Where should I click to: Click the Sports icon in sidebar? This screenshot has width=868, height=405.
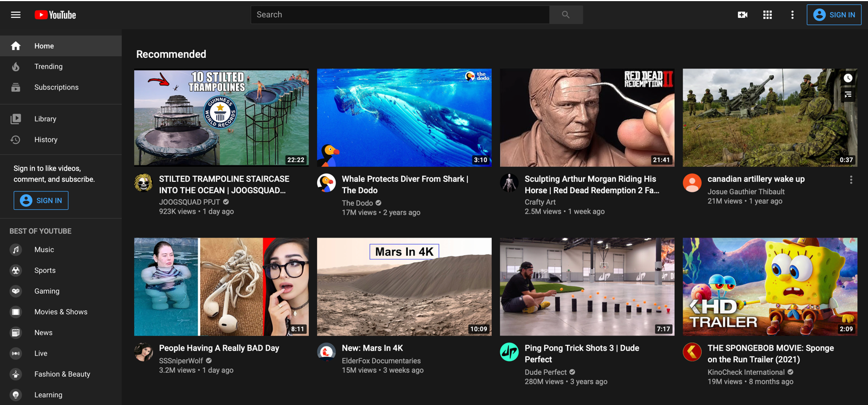pyautogui.click(x=16, y=270)
